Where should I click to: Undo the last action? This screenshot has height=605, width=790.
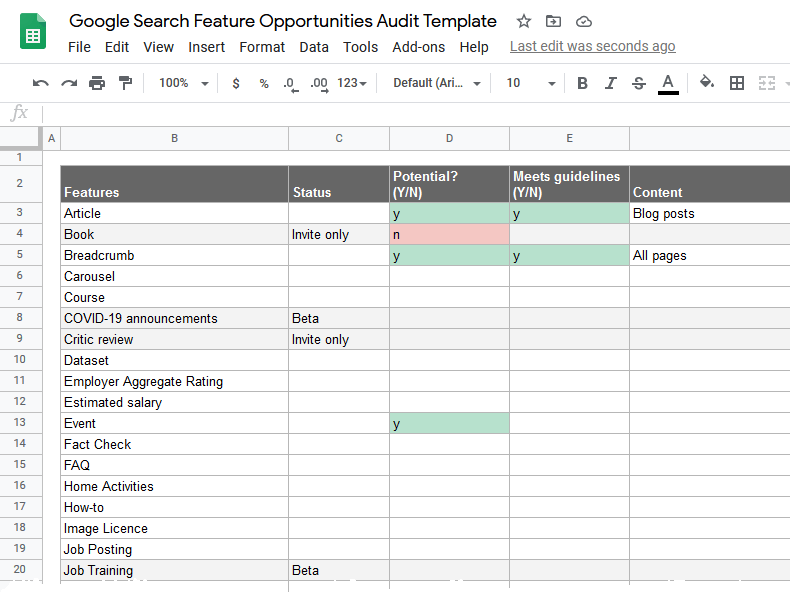[40, 83]
